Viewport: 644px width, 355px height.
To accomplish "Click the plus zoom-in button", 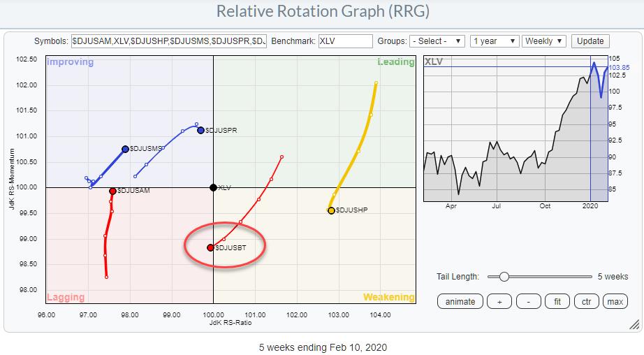I will click(x=499, y=301).
